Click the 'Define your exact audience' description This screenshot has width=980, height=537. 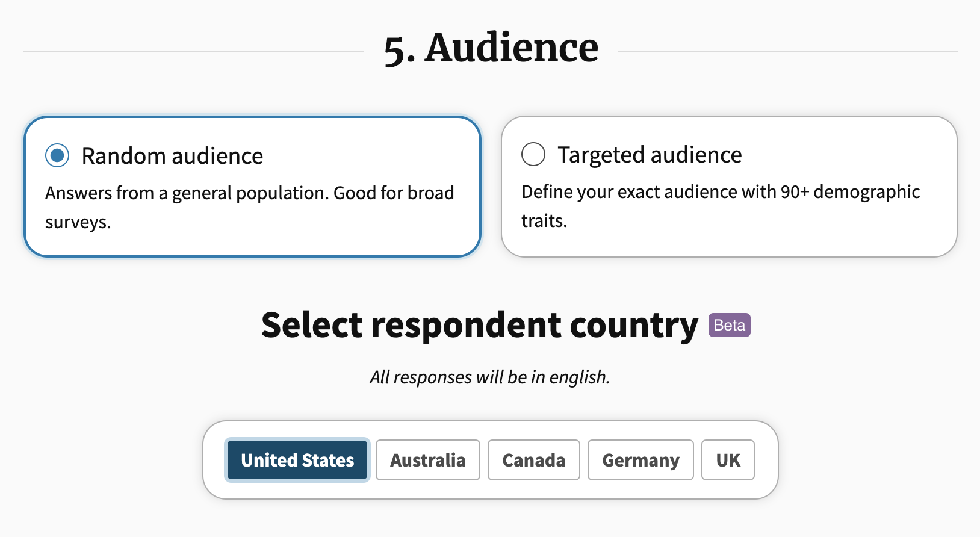click(721, 206)
